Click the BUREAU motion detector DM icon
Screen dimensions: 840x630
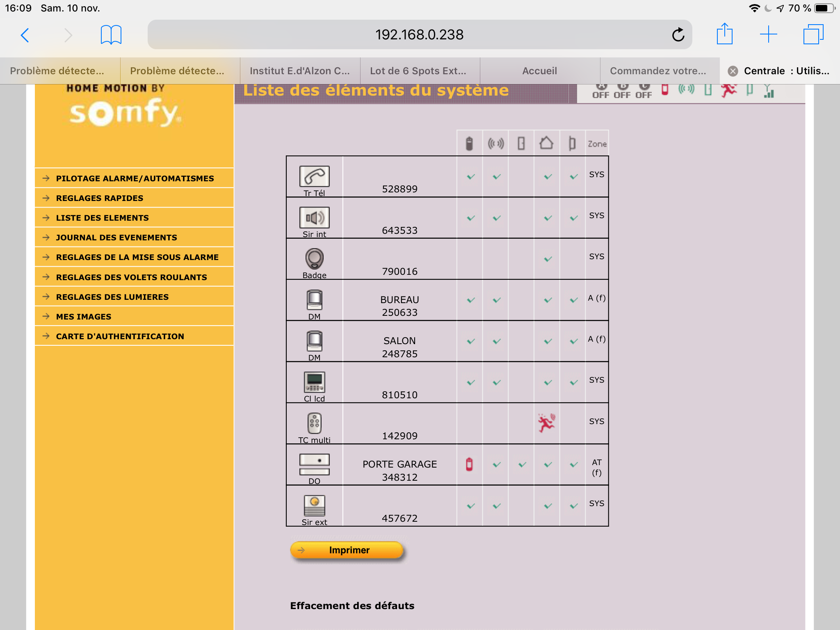click(314, 300)
